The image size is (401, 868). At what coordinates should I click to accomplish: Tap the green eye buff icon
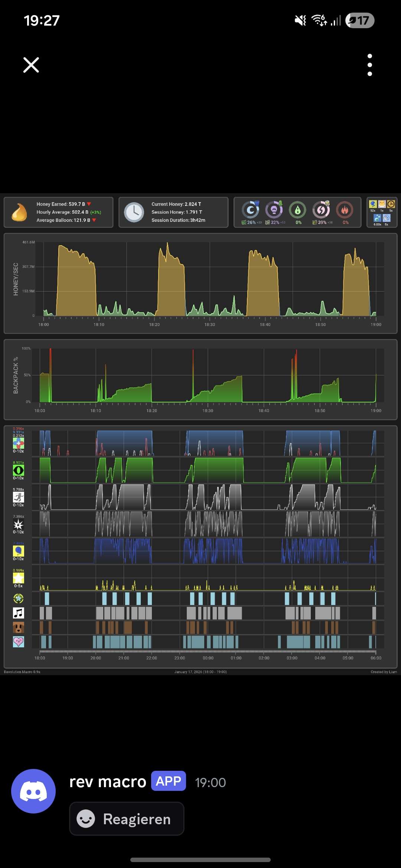[19, 470]
